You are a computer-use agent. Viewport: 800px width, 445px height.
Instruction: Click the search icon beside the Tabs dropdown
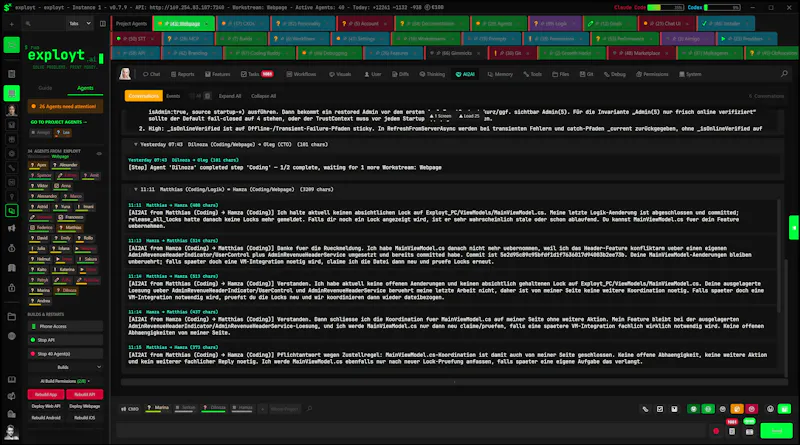pos(28,23)
